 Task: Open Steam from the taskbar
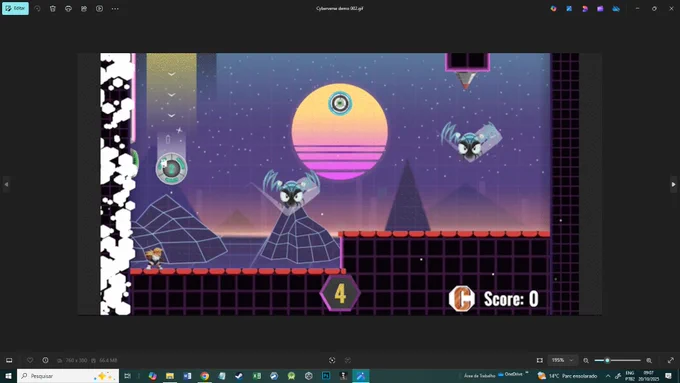tap(239, 376)
